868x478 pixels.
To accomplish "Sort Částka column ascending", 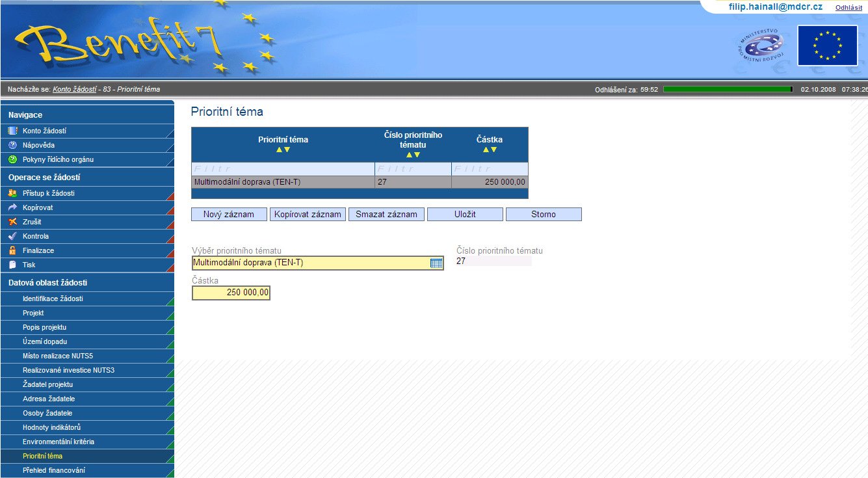I will click(x=486, y=150).
